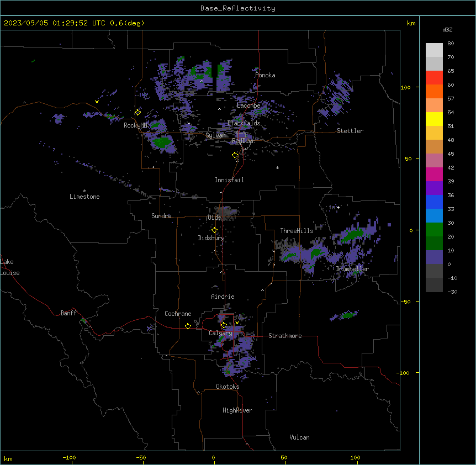476x465 pixels.
Task: Click the Strathmore city label
Action: click(x=285, y=336)
